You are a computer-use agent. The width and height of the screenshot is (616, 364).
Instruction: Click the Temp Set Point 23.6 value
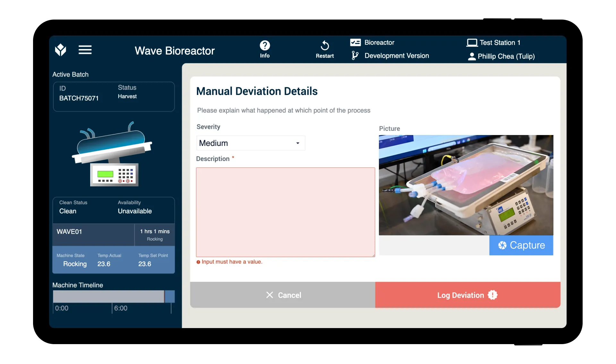pyautogui.click(x=145, y=264)
